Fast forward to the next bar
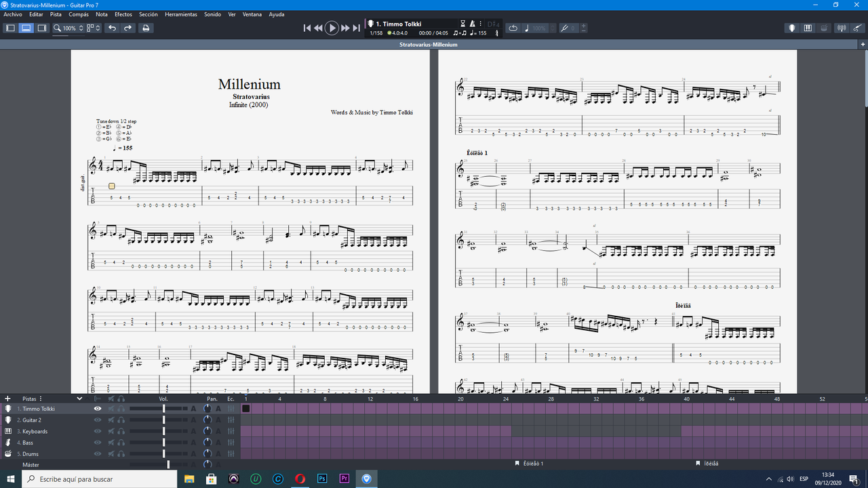Image resolution: width=868 pixels, height=488 pixels. pos(345,28)
